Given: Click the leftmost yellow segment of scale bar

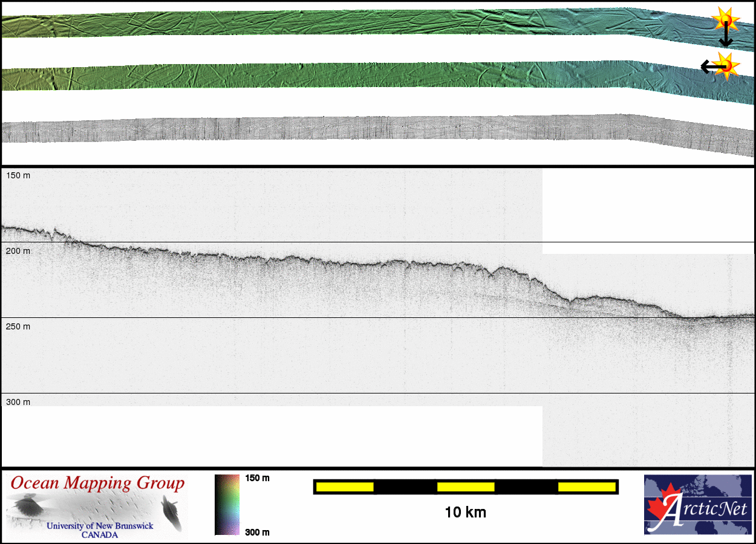Looking at the screenshot, I should pyautogui.click(x=345, y=487).
